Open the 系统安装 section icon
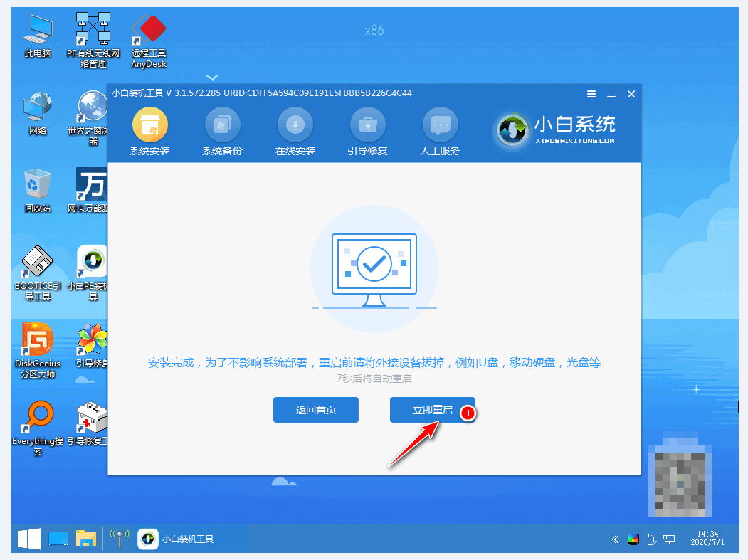Viewport: 748px width, 560px height. 150,127
